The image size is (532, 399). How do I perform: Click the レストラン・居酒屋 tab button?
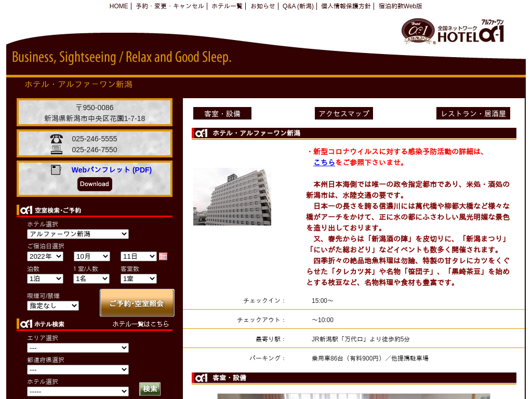[x=473, y=114]
